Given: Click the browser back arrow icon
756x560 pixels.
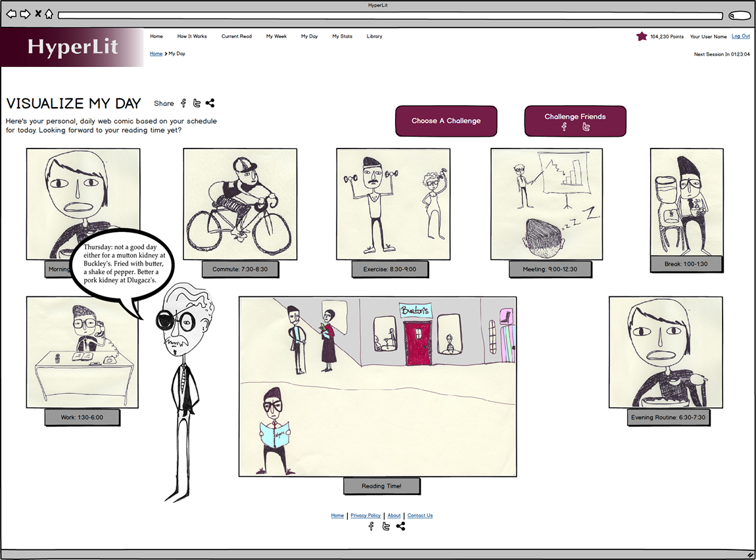Looking at the screenshot, I should tap(11, 14).
